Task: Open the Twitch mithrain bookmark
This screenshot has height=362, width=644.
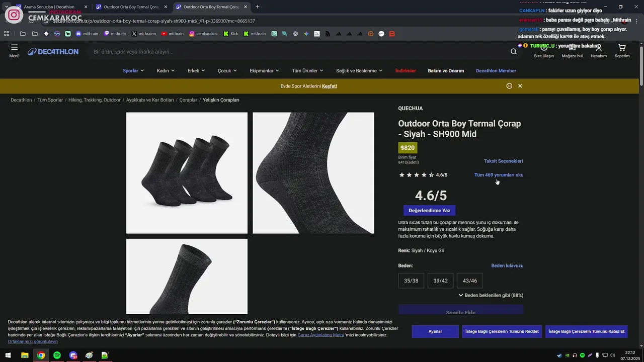Action: (115, 34)
